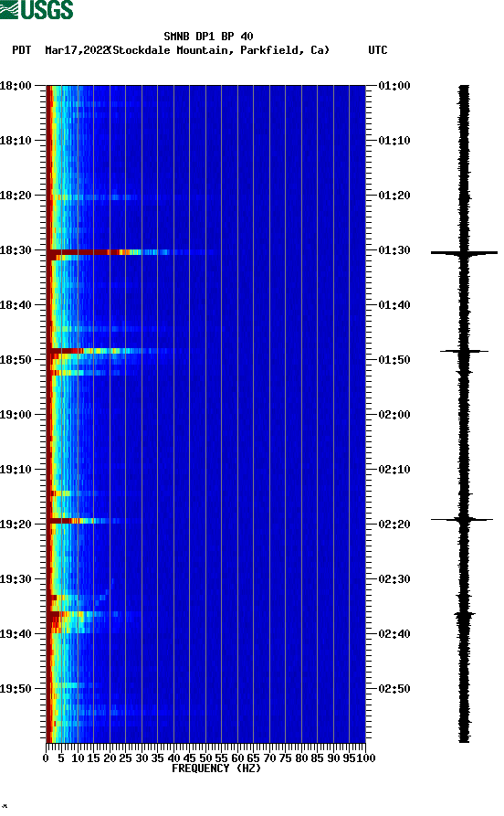Click the FREQUENCY (HZ) axis label
The width and height of the screenshot is (504, 816).
216,768
